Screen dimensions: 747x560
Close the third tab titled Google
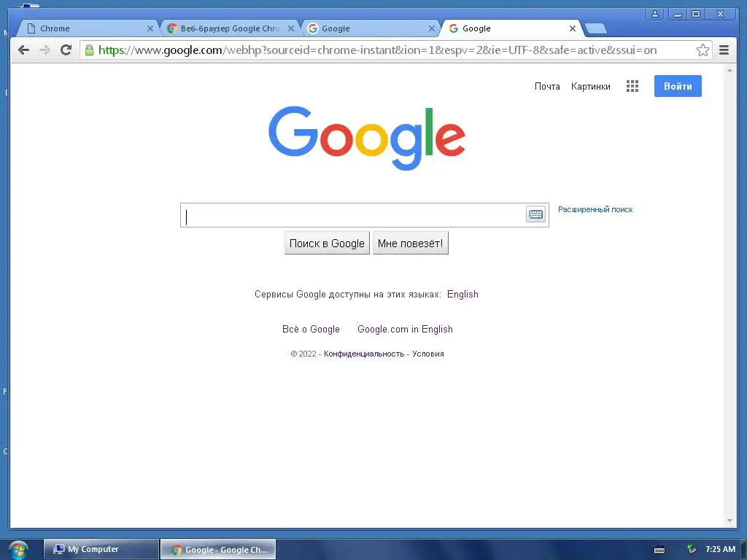(x=432, y=28)
